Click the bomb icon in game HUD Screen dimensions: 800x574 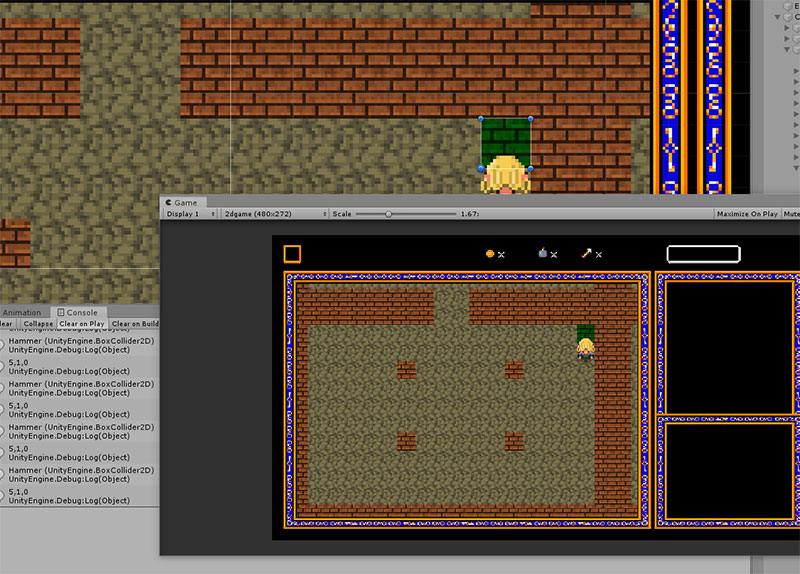[542, 254]
